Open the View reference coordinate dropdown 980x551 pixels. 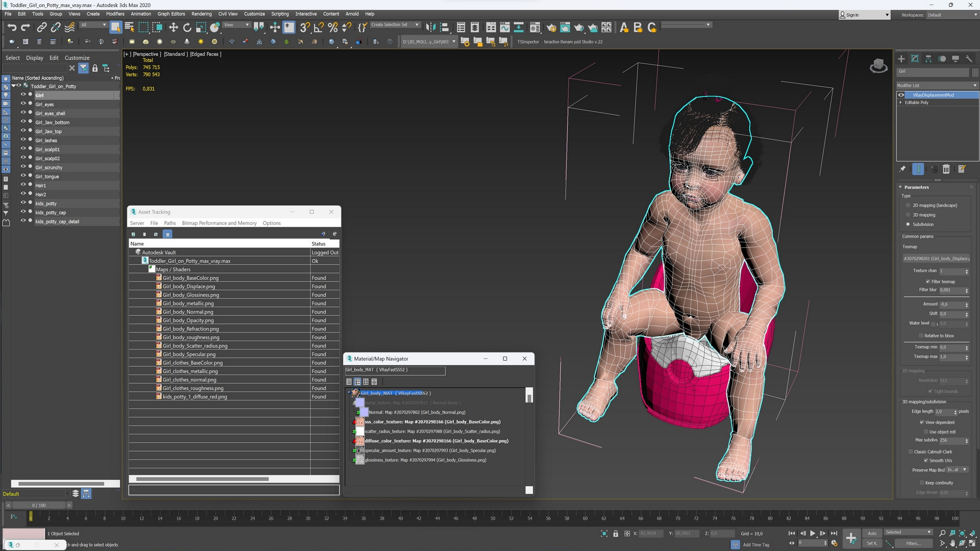237,24
